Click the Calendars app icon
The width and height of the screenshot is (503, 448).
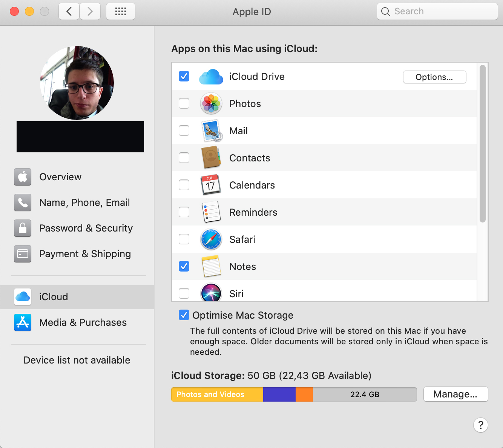(211, 185)
